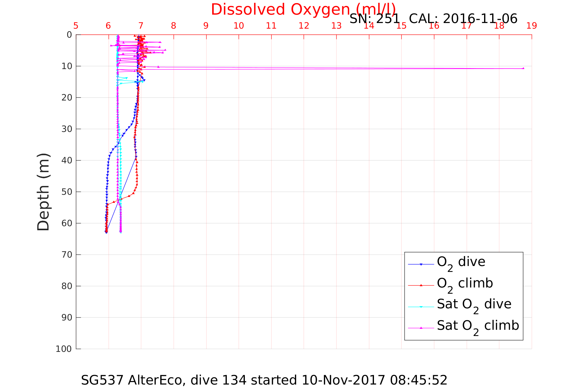Click depth tick label 0
Viewport: 588px width, 392px height.
[69, 35]
